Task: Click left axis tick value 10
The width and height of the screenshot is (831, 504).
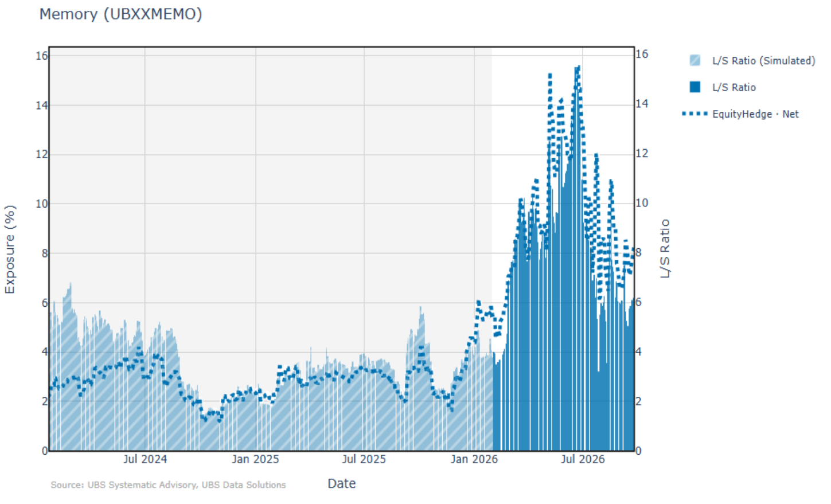Action: (x=41, y=204)
